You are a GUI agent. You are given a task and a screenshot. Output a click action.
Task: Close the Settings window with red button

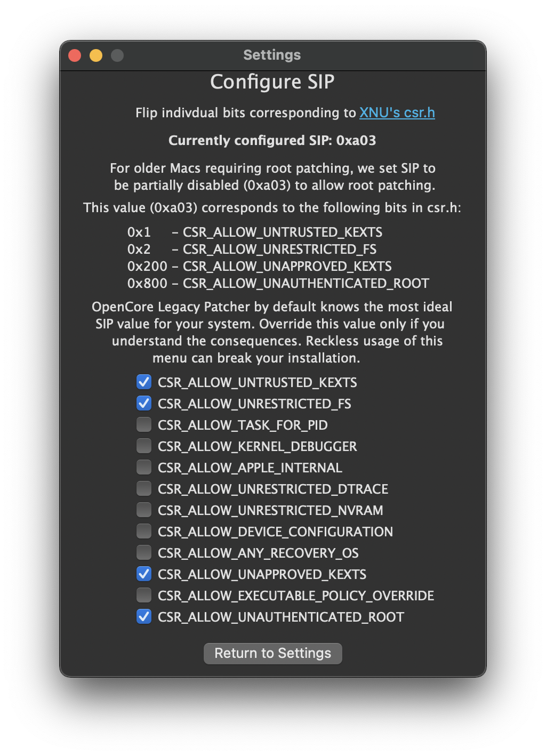coord(75,55)
